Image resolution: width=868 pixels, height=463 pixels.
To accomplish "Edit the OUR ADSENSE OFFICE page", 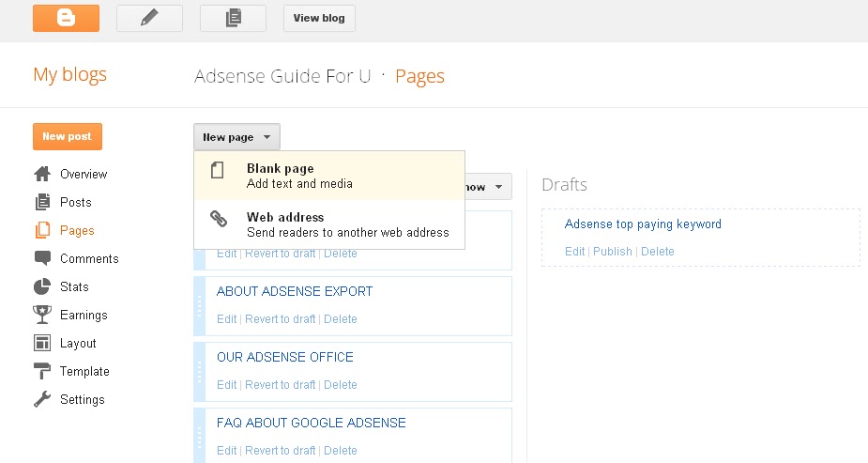I will [226, 385].
